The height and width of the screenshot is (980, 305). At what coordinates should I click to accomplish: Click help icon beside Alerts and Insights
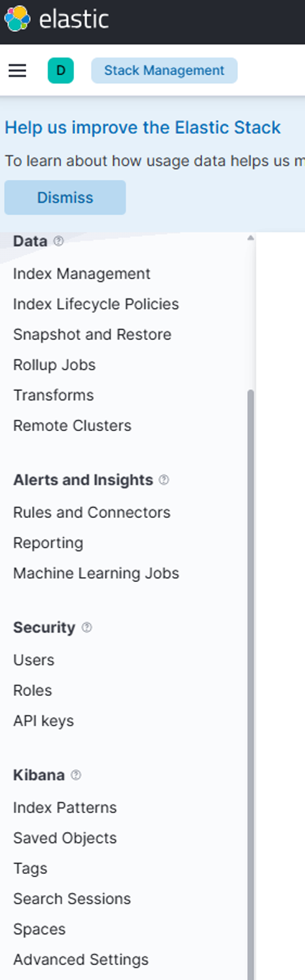tap(164, 480)
